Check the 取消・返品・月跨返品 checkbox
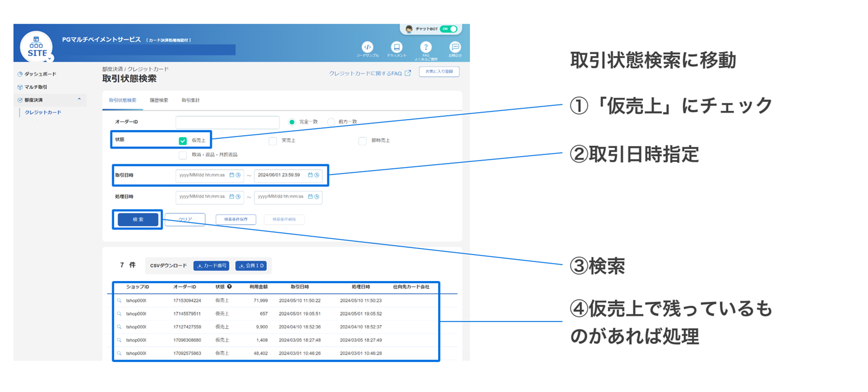The height and width of the screenshot is (392, 868). coord(183,155)
